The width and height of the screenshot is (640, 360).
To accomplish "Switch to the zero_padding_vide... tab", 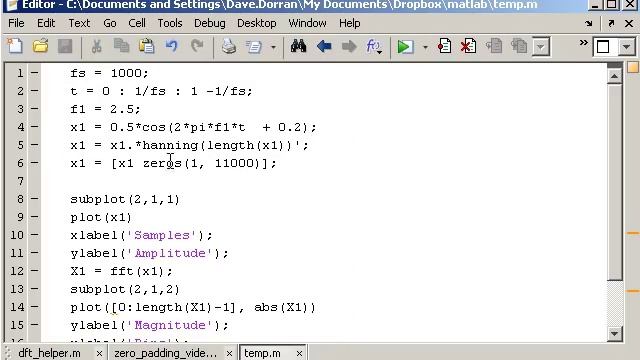I will click(165, 353).
